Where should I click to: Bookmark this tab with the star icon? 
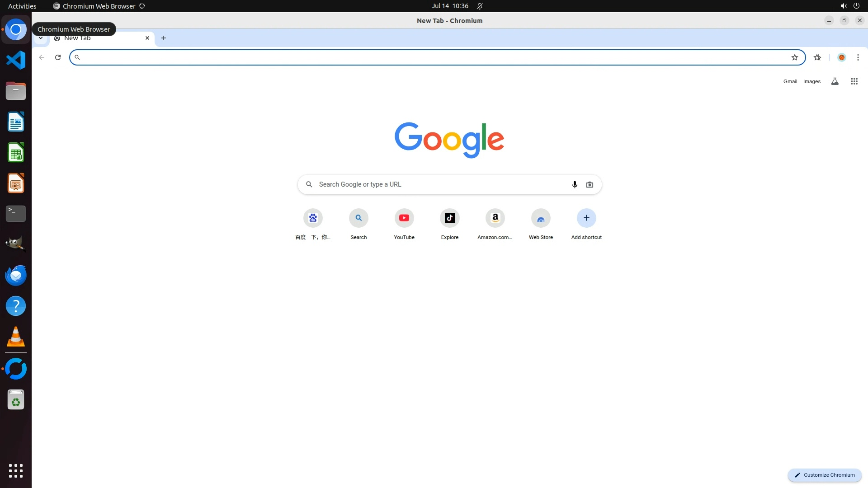coord(795,57)
